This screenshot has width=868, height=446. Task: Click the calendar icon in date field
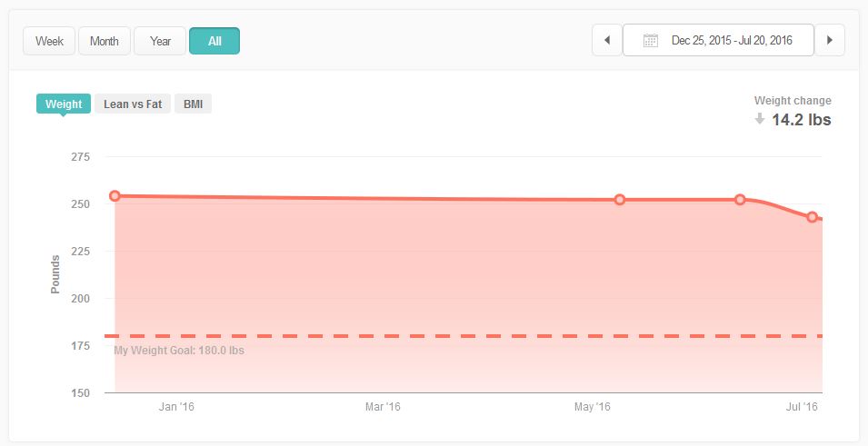click(650, 41)
